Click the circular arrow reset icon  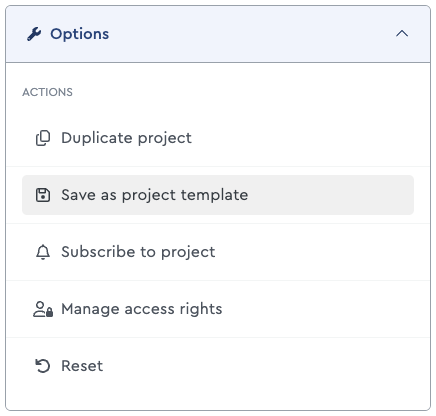point(43,366)
